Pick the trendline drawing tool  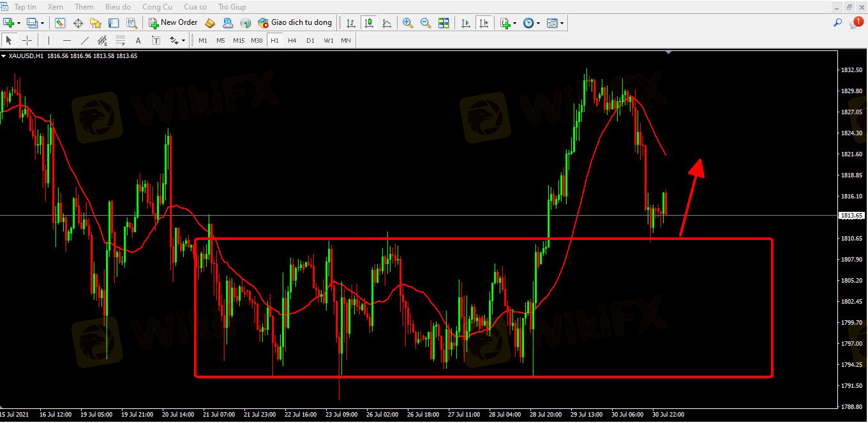(84, 40)
